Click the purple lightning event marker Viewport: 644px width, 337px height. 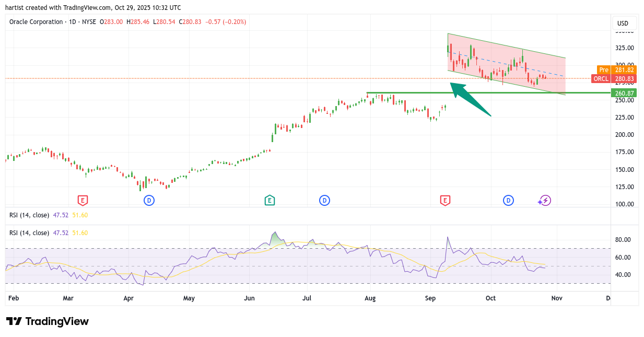point(545,200)
